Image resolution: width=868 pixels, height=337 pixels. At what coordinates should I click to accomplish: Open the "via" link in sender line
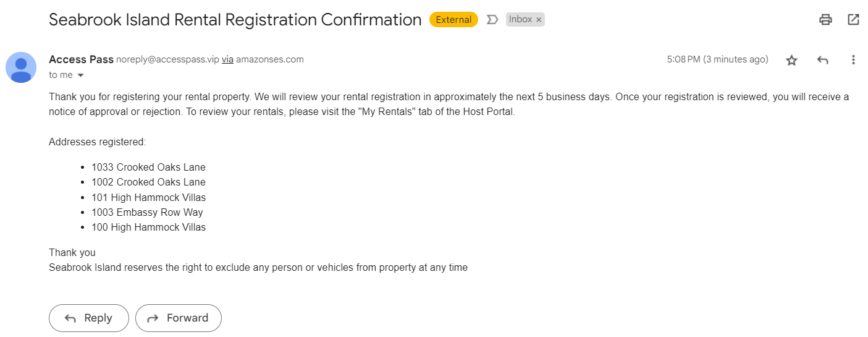[x=227, y=60]
